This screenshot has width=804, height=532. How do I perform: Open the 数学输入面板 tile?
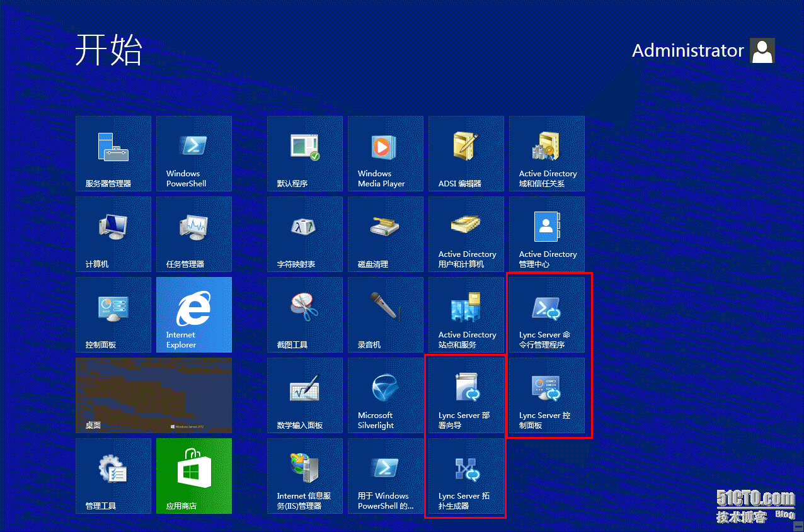305,395
